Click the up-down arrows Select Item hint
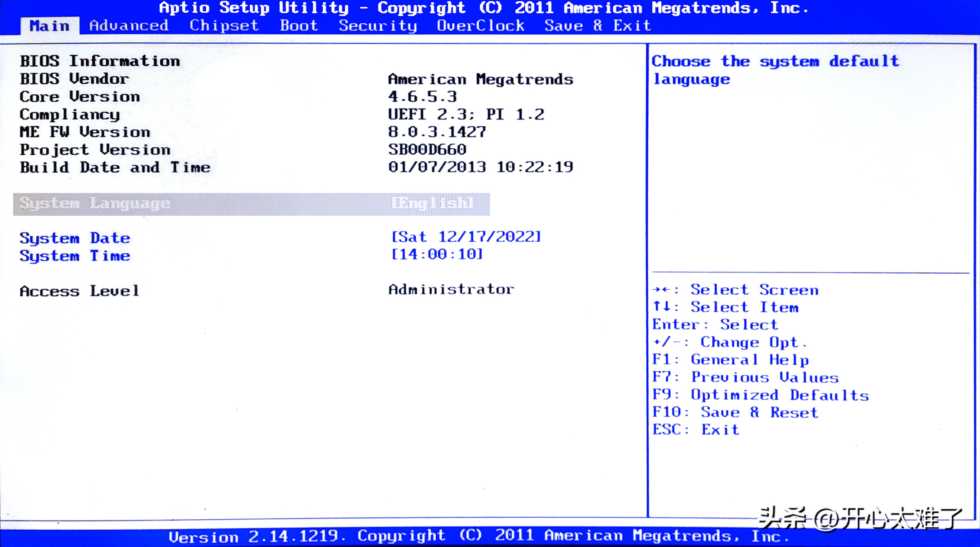Screen dimensions: 980x547 [x=725, y=307]
